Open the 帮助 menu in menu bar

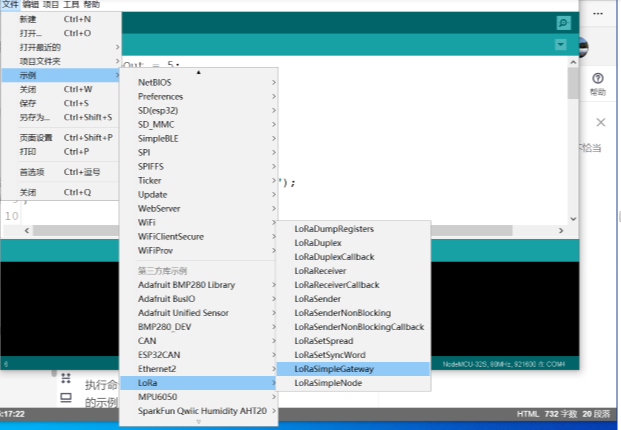(91, 4)
